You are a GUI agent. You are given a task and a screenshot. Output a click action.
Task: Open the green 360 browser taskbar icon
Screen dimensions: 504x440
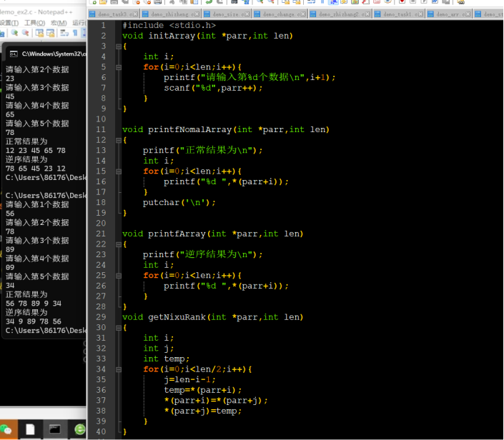click(x=80, y=429)
